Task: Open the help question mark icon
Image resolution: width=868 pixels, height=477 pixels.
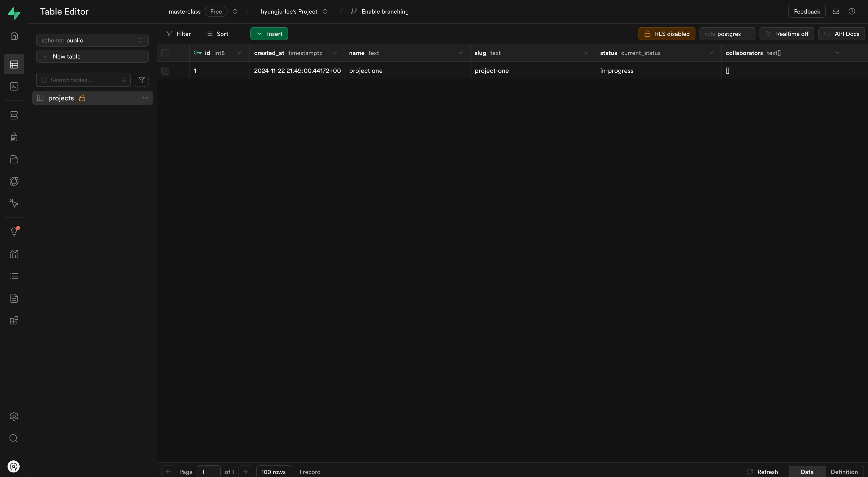Action: pos(852,12)
